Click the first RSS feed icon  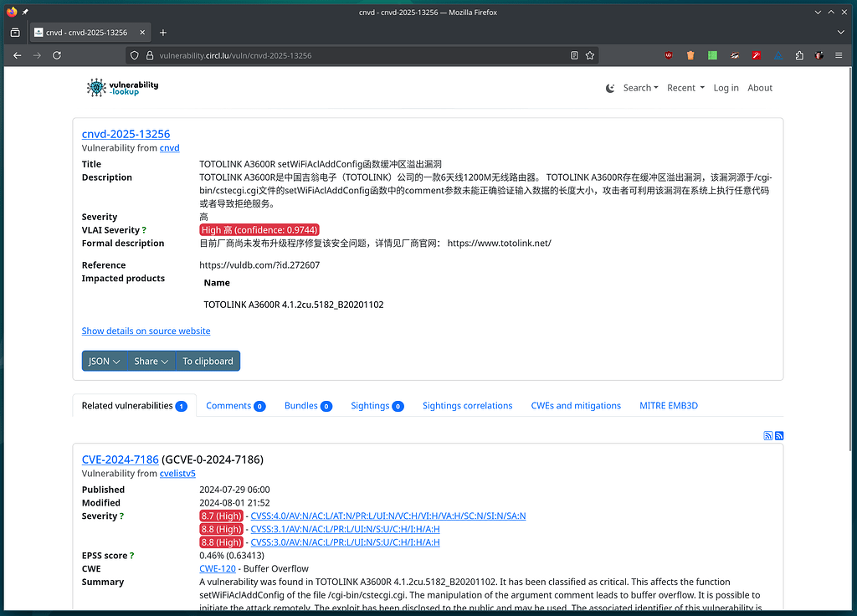click(767, 435)
